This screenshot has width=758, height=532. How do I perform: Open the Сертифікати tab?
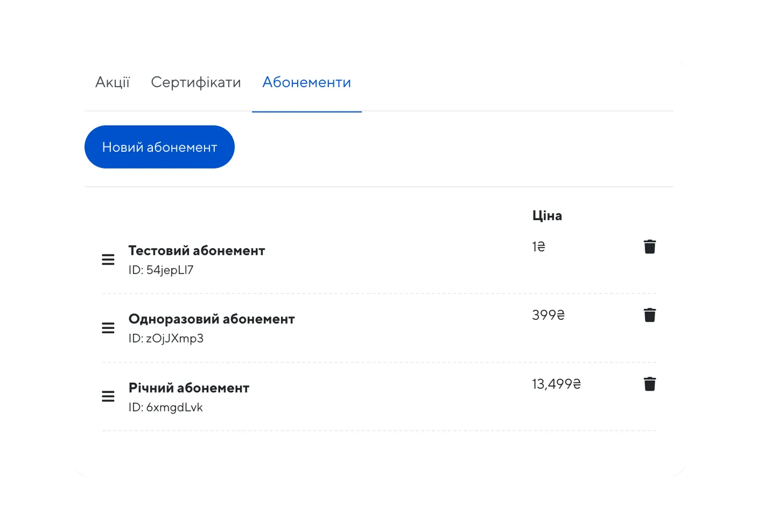(x=195, y=82)
